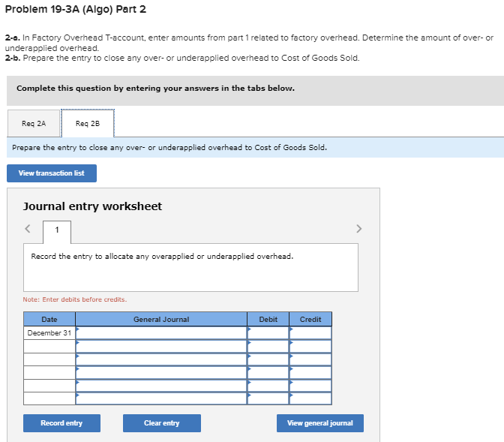
Task: Click the Clear entry button
Action: tap(162, 423)
